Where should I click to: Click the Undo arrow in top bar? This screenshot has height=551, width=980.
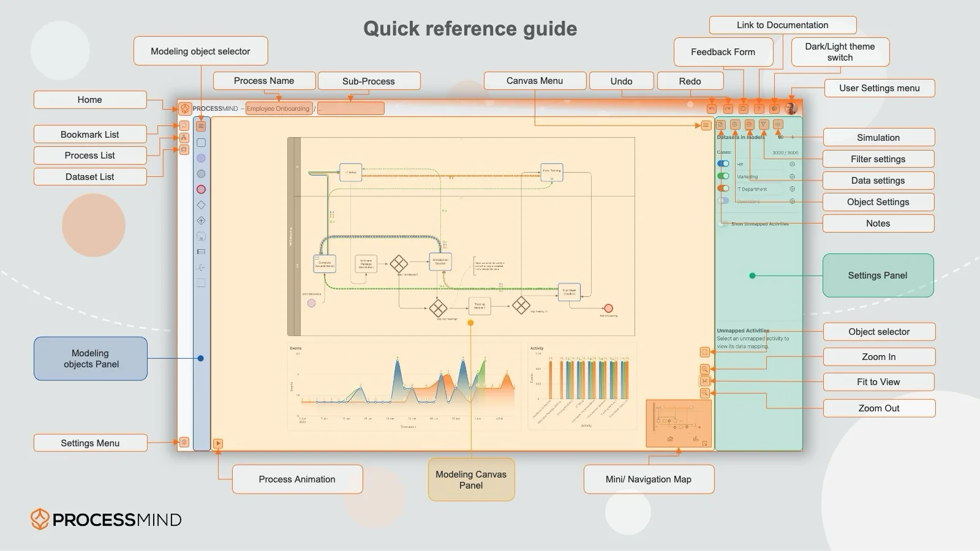(x=712, y=108)
